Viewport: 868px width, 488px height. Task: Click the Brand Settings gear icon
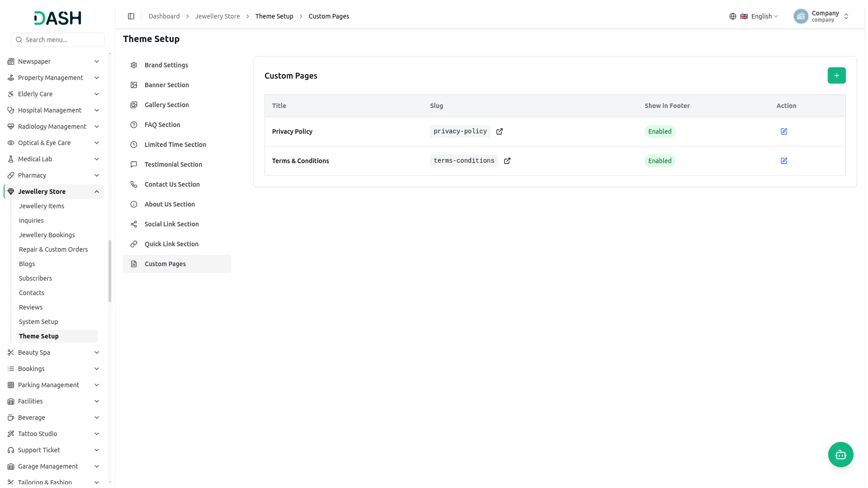pyautogui.click(x=134, y=65)
